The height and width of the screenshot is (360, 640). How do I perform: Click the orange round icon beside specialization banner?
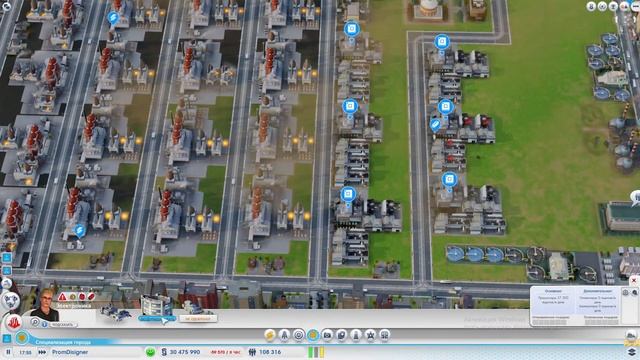point(22,338)
